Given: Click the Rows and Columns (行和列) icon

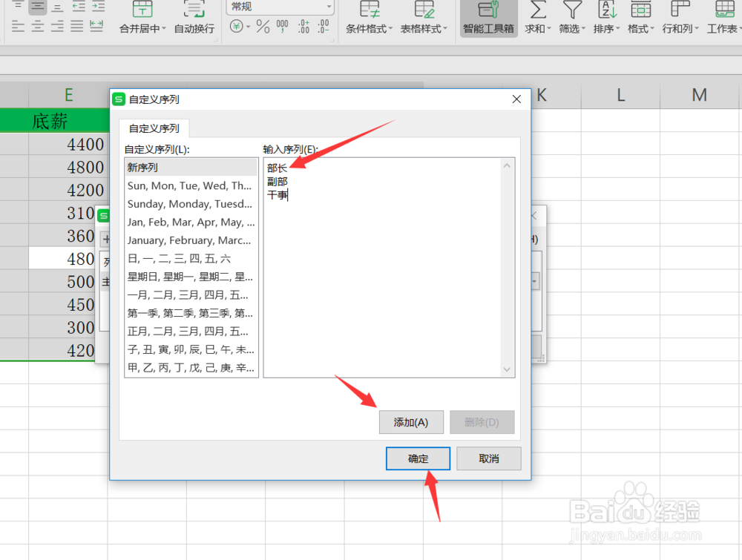Looking at the screenshot, I should (680, 8).
